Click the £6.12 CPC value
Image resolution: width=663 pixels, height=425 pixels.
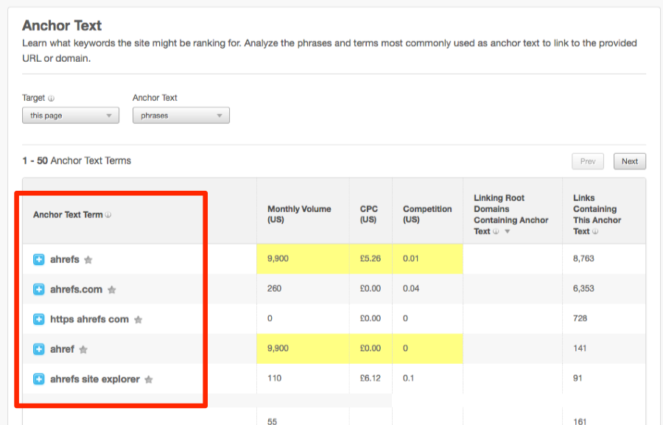(x=370, y=378)
